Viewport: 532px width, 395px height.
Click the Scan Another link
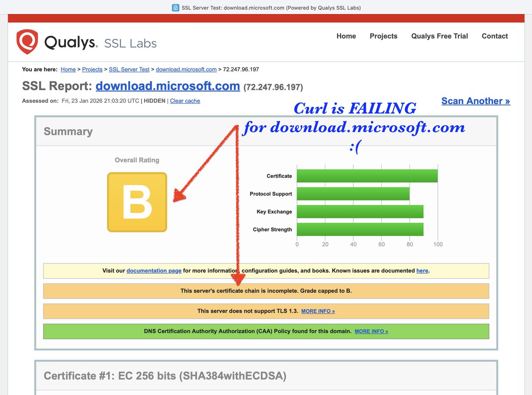[x=476, y=101]
